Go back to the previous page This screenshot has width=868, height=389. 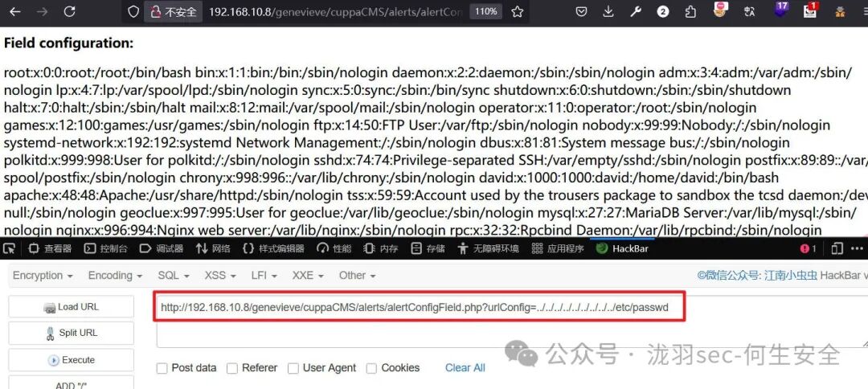point(15,11)
